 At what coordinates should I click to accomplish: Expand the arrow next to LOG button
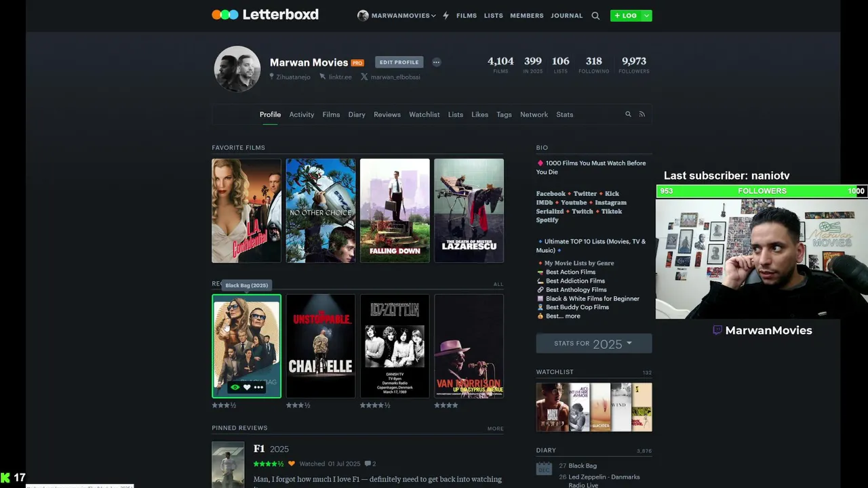tap(646, 16)
